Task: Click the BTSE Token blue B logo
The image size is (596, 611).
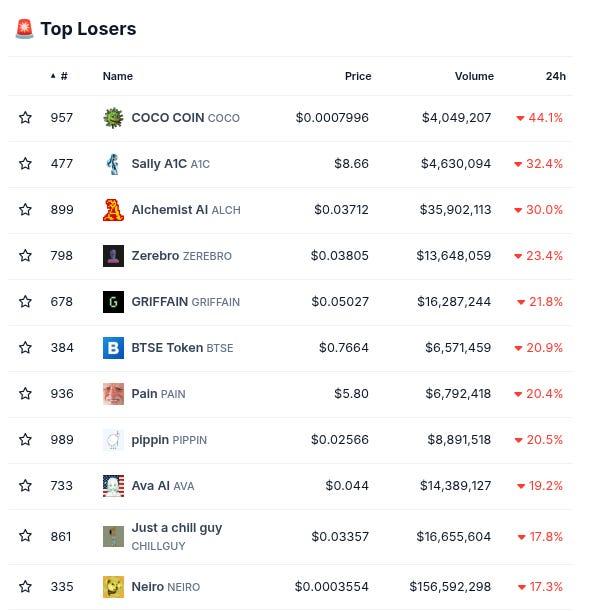Action: click(113, 348)
